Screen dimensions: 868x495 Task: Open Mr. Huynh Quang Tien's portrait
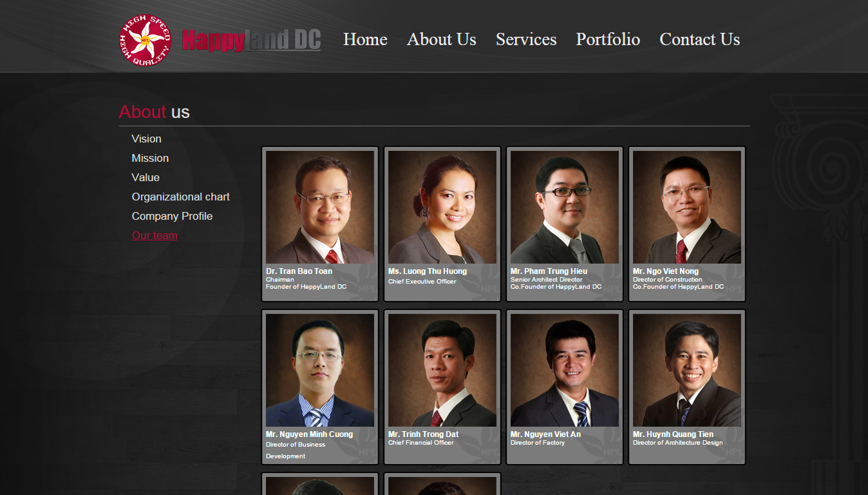click(687, 370)
